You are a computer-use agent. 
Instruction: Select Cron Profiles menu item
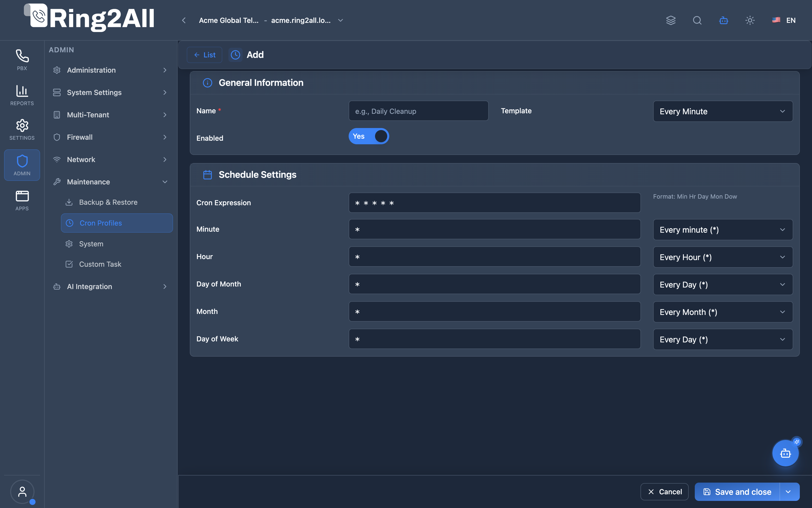(x=117, y=223)
